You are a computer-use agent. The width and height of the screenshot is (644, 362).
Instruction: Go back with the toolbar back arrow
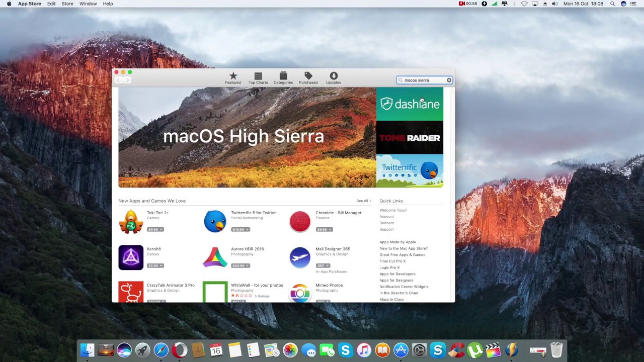coord(118,80)
